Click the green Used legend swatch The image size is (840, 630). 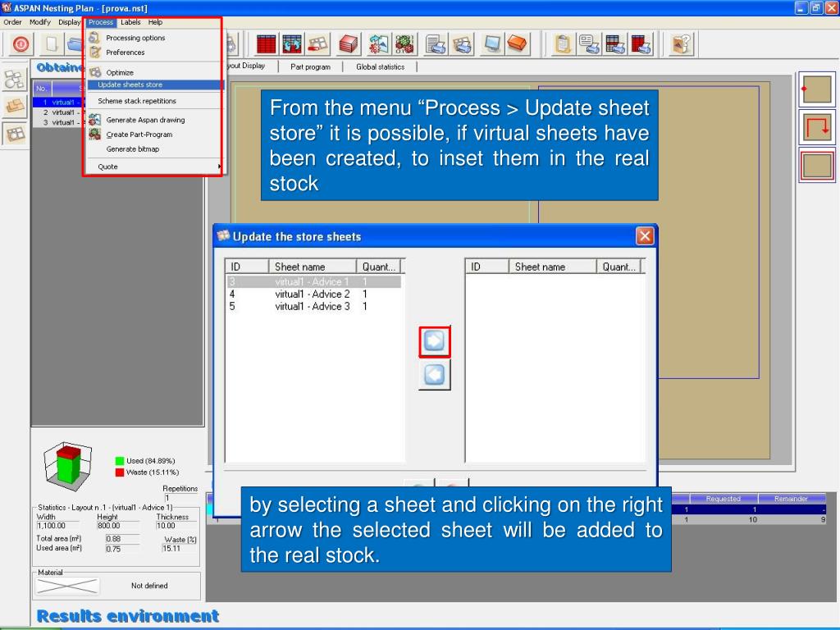120,461
